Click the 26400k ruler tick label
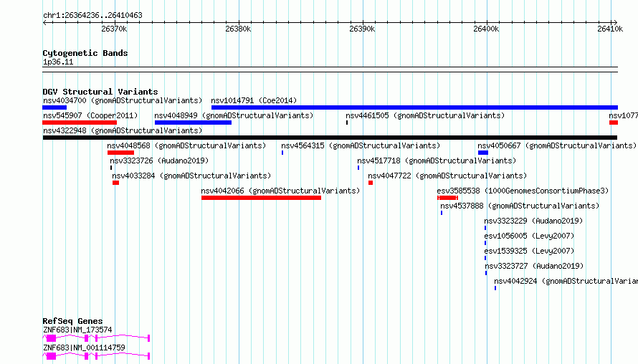638x364 pixels. (486, 29)
